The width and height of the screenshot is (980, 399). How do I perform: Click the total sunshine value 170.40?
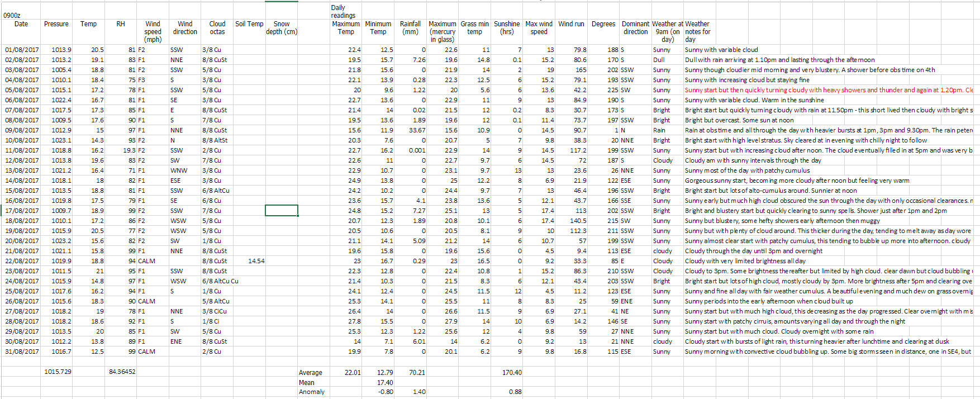(x=511, y=372)
